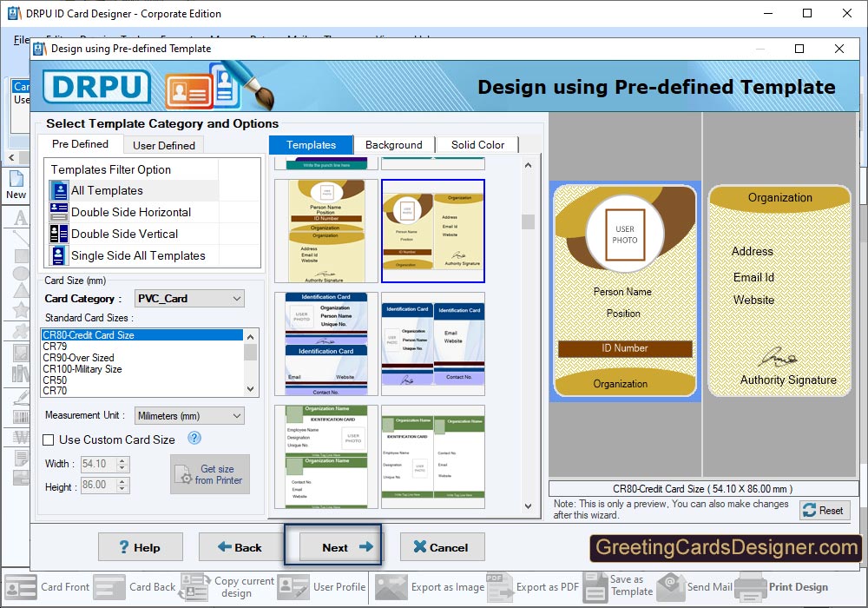The height and width of the screenshot is (608, 868).
Task: Select the Star shape tool in left toolbar
Action: (x=21, y=310)
